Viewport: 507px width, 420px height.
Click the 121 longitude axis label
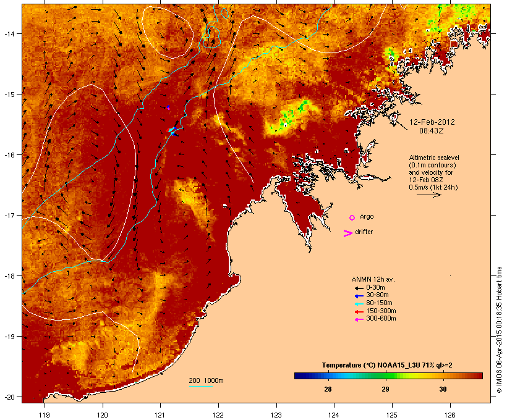point(160,415)
